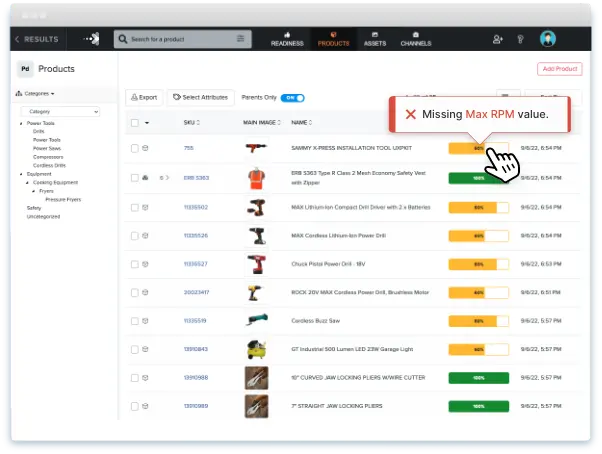Check the Cordless Buzz Saw row
Image resolution: width=602 pixels, height=454 pixels.
coord(135,321)
